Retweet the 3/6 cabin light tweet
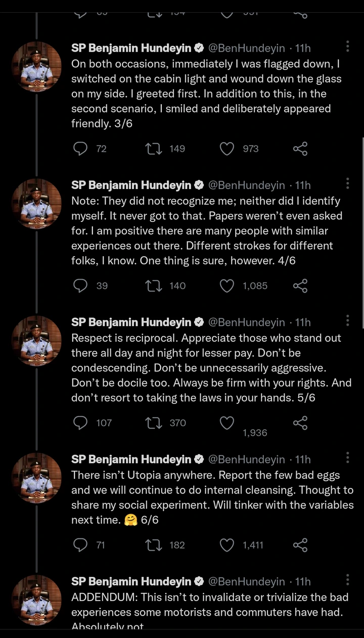The height and width of the screenshot is (638, 364). point(151,149)
